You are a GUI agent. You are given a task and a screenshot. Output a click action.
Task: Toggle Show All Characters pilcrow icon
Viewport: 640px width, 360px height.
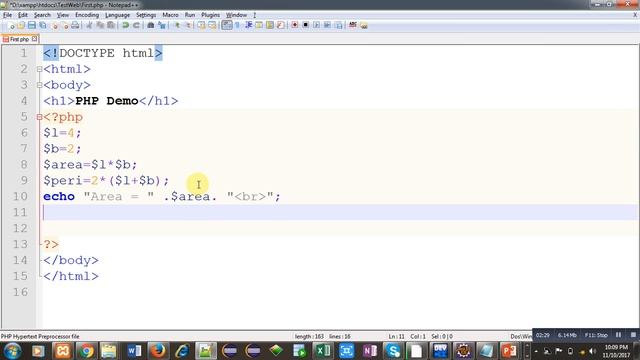(x=238, y=25)
